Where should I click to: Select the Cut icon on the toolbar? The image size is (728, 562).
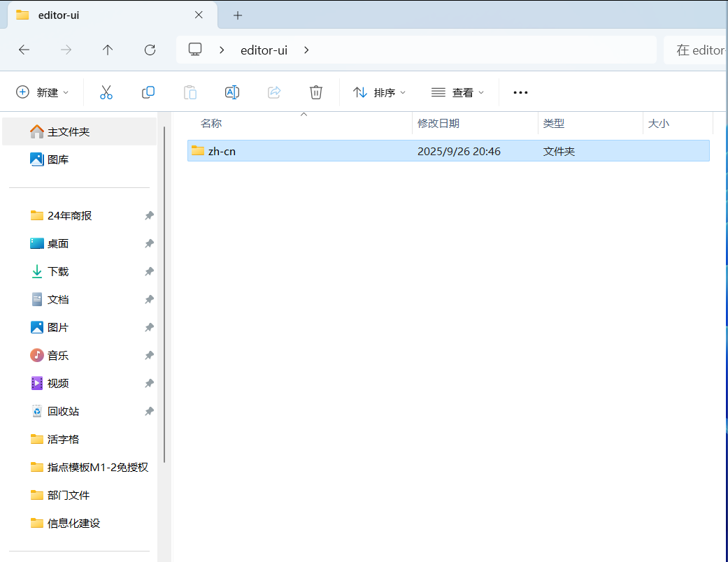tap(106, 92)
